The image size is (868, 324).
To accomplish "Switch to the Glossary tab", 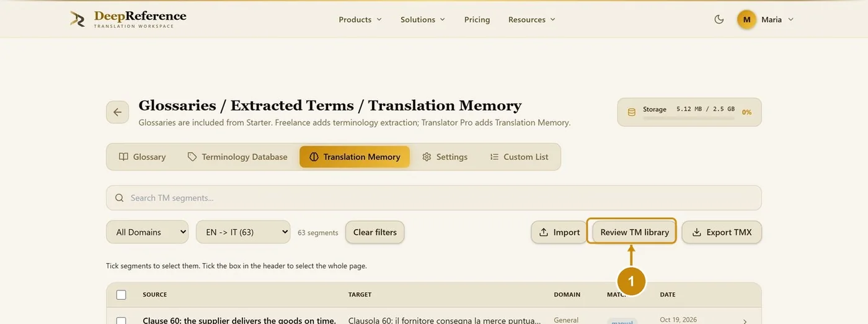I will 143,157.
